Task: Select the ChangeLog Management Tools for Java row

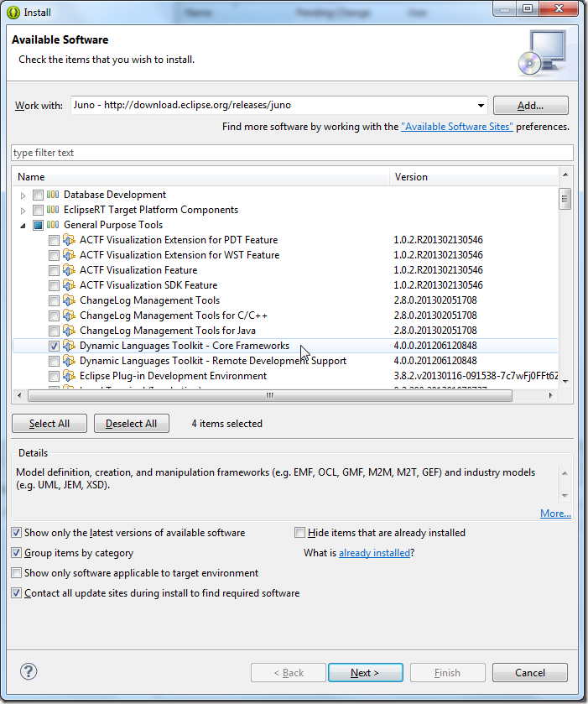Action: [x=285, y=331]
